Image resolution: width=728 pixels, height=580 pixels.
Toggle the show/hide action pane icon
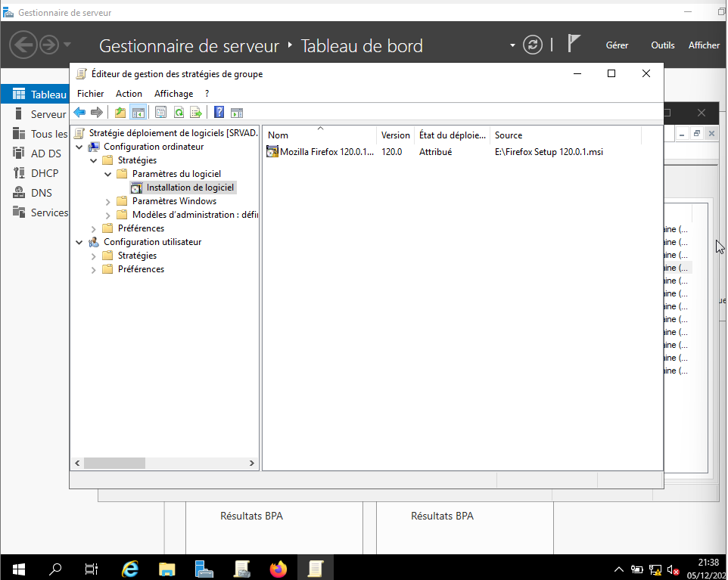click(x=237, y=113)
